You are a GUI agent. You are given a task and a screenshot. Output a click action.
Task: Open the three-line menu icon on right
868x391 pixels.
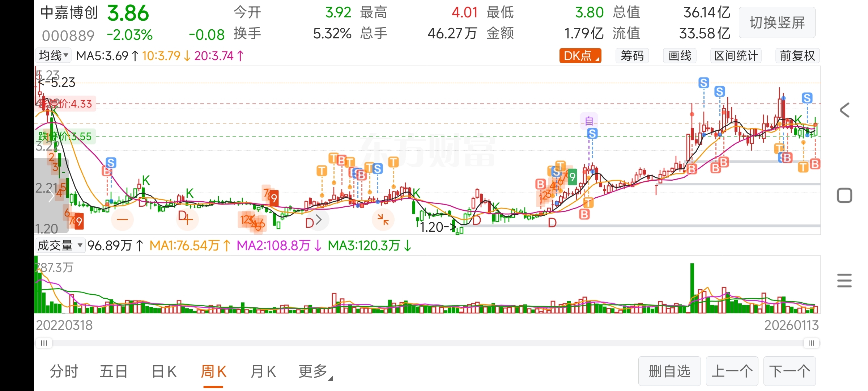(845, 281)
